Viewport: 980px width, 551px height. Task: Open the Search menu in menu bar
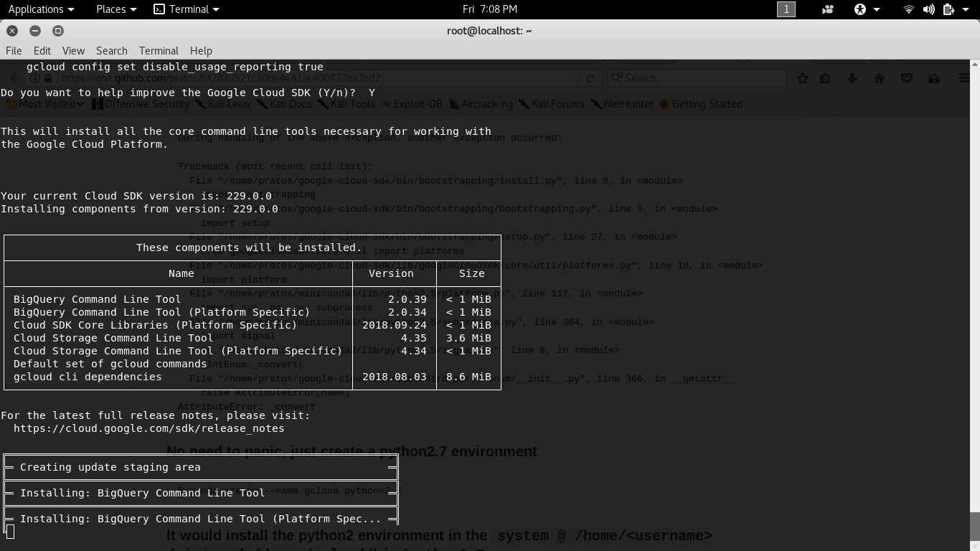[x=111, y=51]
